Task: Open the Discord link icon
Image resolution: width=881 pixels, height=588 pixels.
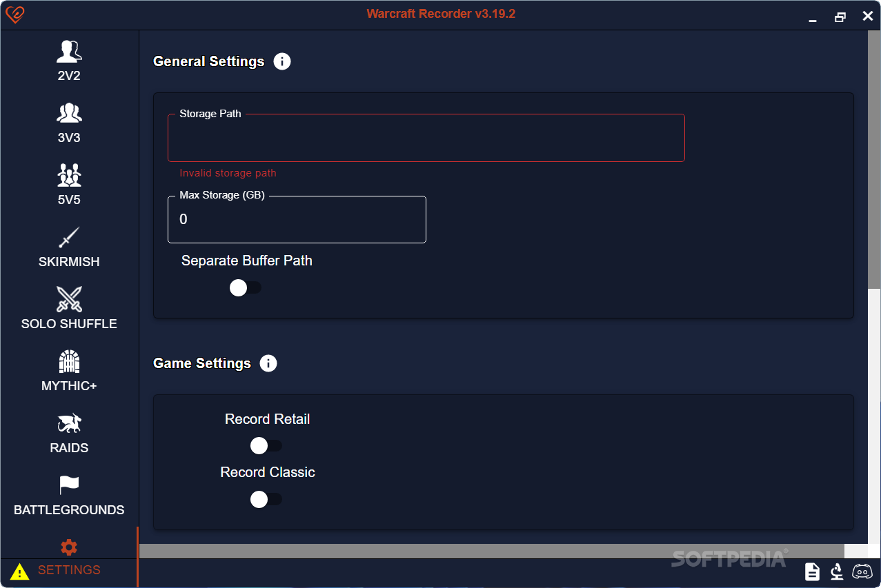Action: [x=862, y=571]
